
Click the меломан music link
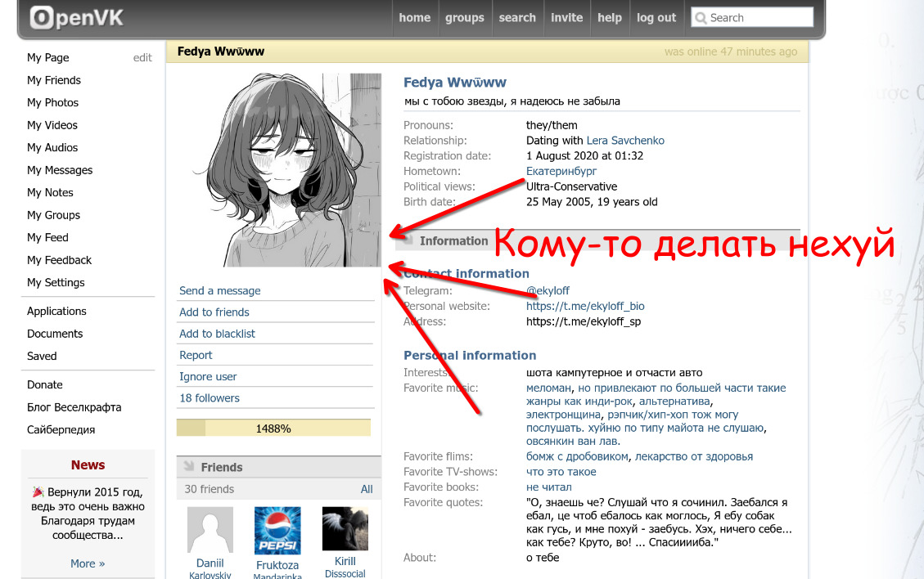coord(548,388)
